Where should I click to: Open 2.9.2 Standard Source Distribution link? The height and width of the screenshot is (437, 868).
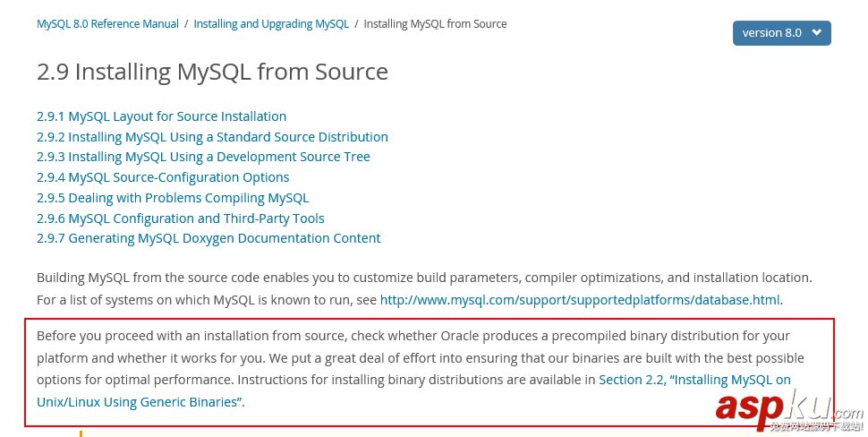click(212, 137)
